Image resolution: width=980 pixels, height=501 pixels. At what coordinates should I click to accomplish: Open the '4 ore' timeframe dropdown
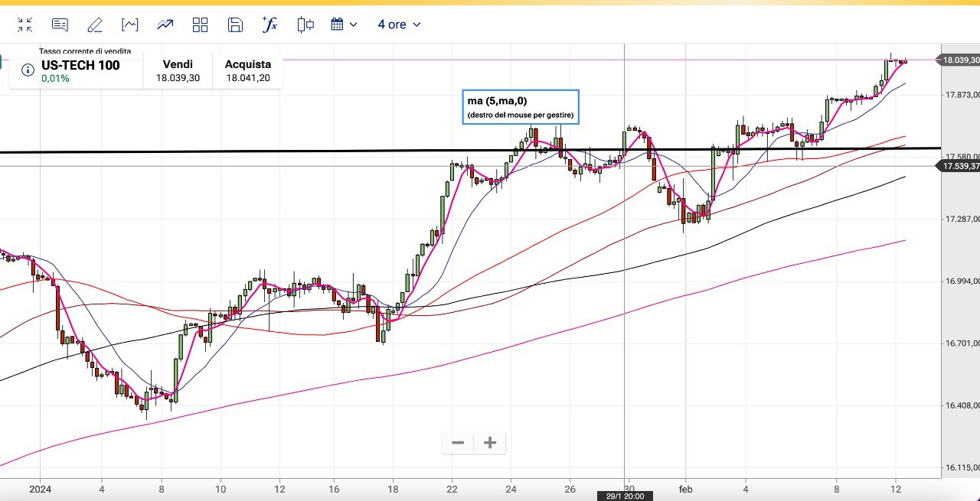(x=399, y=24)
